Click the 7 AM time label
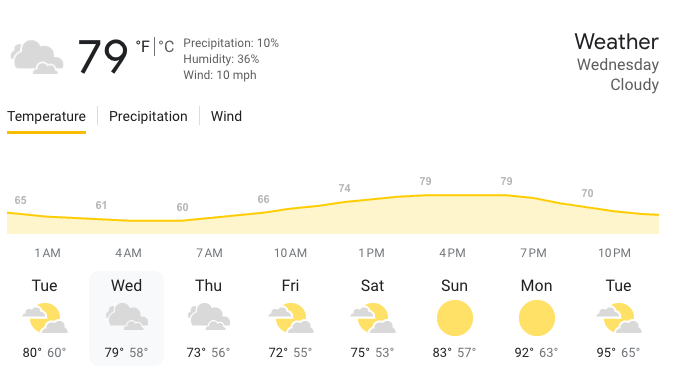 pos(209,253)
